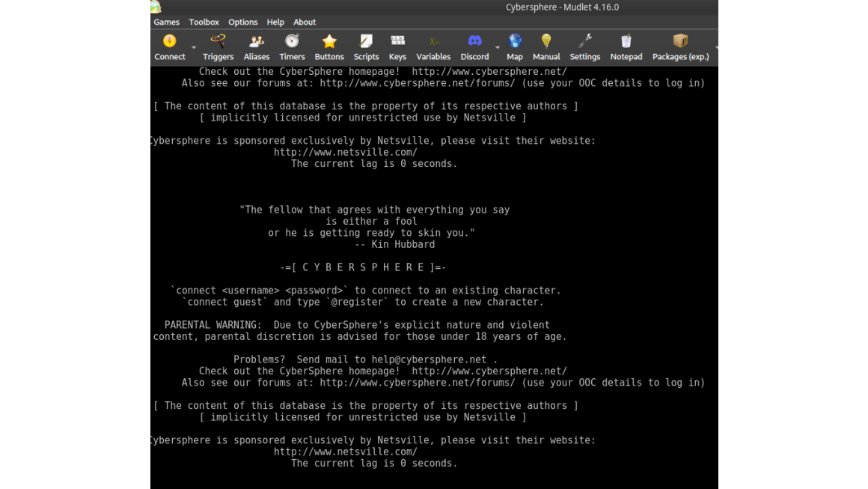
Task: Open the Options menu
Action: [x=243, y=22]
